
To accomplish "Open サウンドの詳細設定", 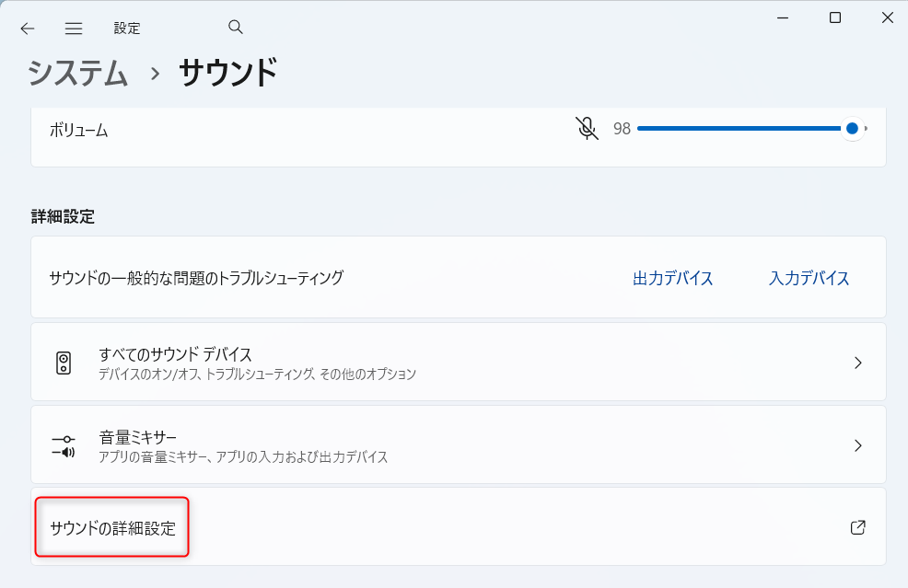I will pos(112,528).
